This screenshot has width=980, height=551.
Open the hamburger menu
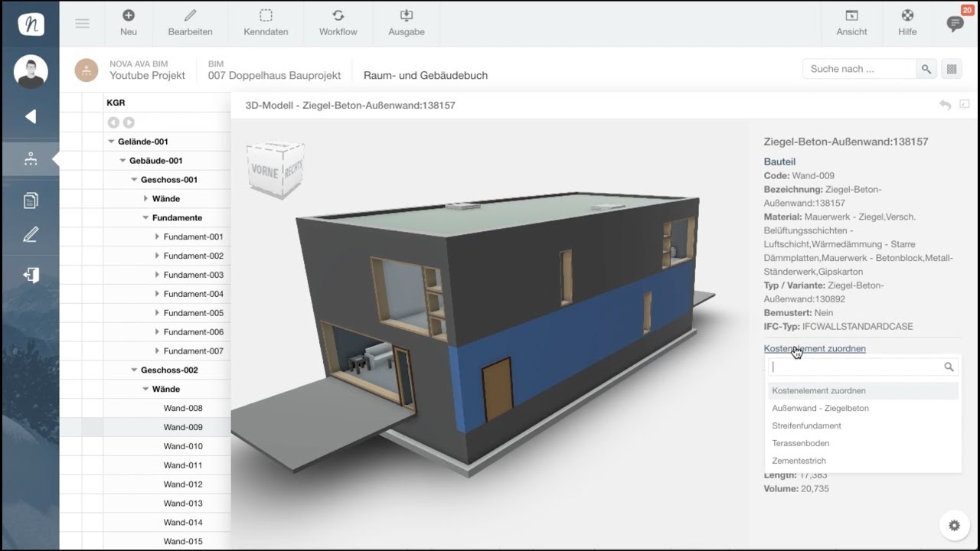[82, 24]
